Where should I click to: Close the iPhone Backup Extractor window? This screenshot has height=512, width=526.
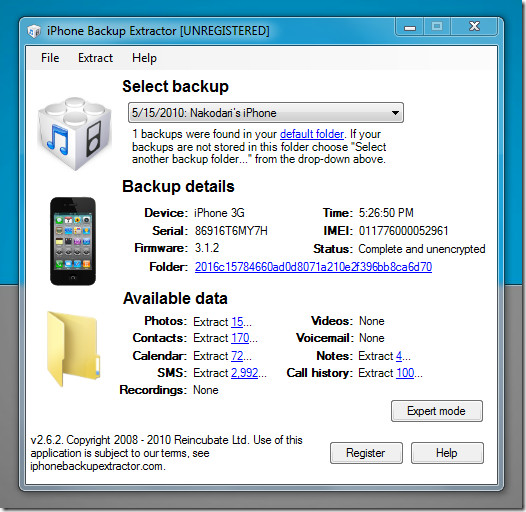point(474,27)
